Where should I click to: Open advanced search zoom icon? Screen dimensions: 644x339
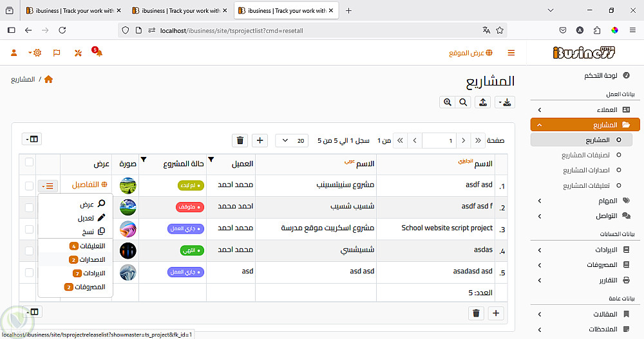pyautogui.click(x=448, y=102)
